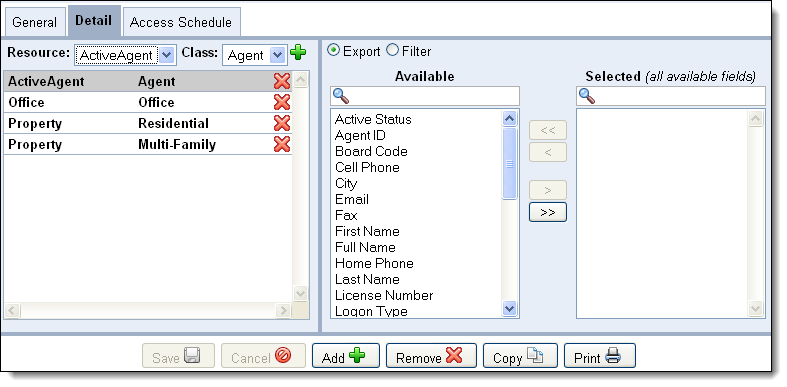
Task: Click Selected list scroll up arrow
Action: (x=755, y=118)
